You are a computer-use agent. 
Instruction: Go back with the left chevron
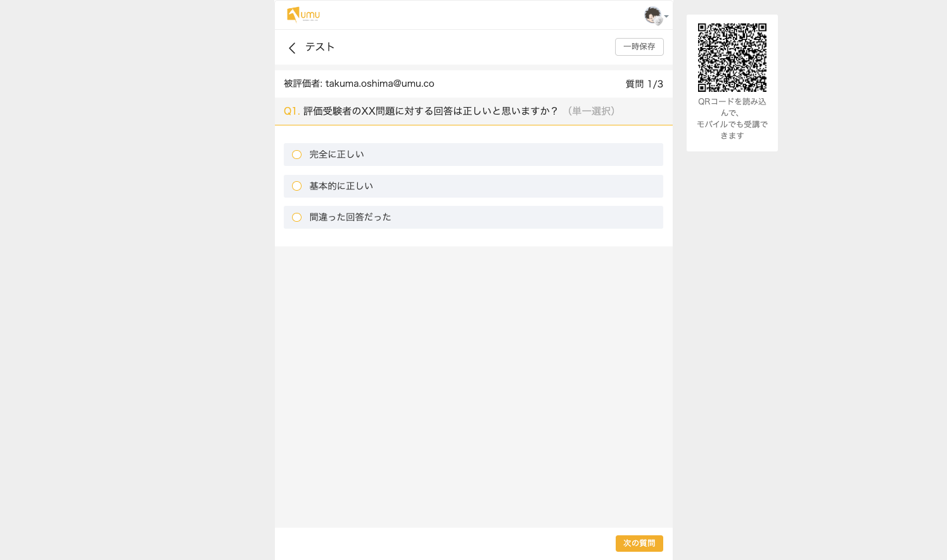292,48
